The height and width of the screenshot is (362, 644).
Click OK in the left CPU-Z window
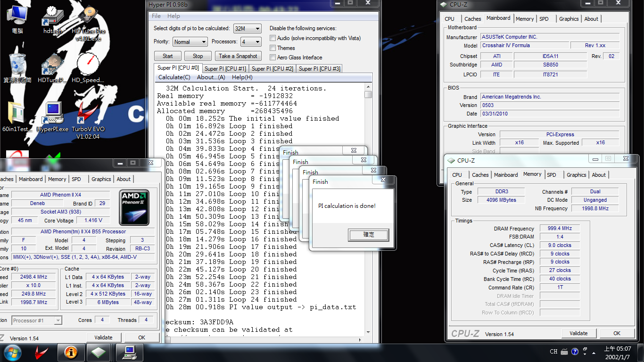pyautogui.click(x=141, y=337)
